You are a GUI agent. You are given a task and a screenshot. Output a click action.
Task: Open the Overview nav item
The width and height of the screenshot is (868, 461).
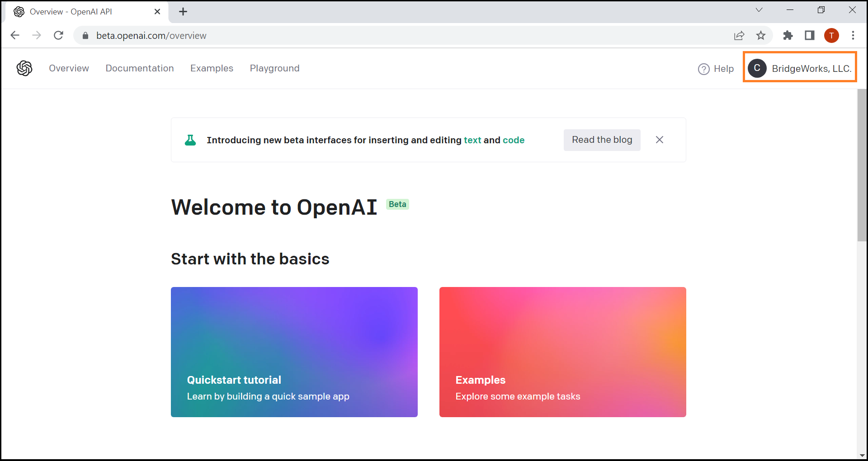click(69, 68)
